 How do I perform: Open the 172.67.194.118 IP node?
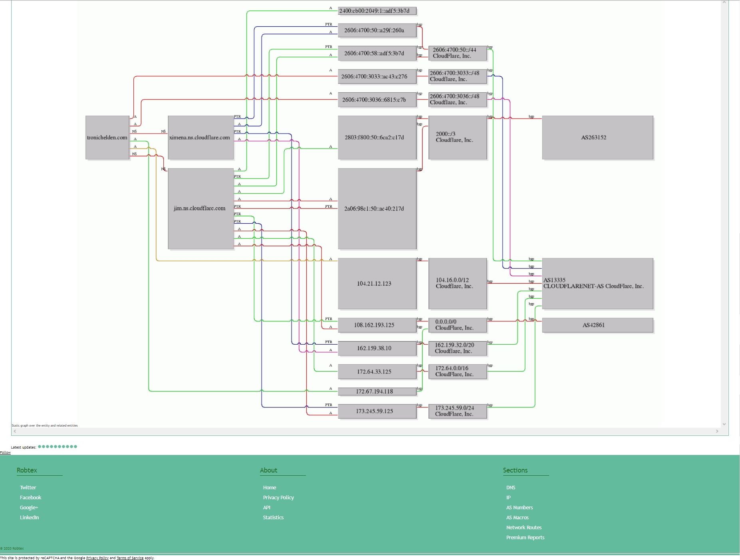coord(377,391)
